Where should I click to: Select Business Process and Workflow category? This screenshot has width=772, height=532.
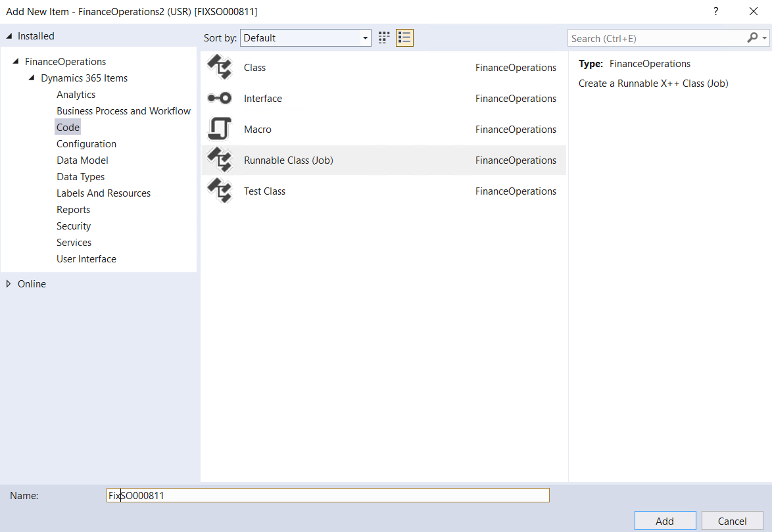pyautogui.click(x=124, y=110)
